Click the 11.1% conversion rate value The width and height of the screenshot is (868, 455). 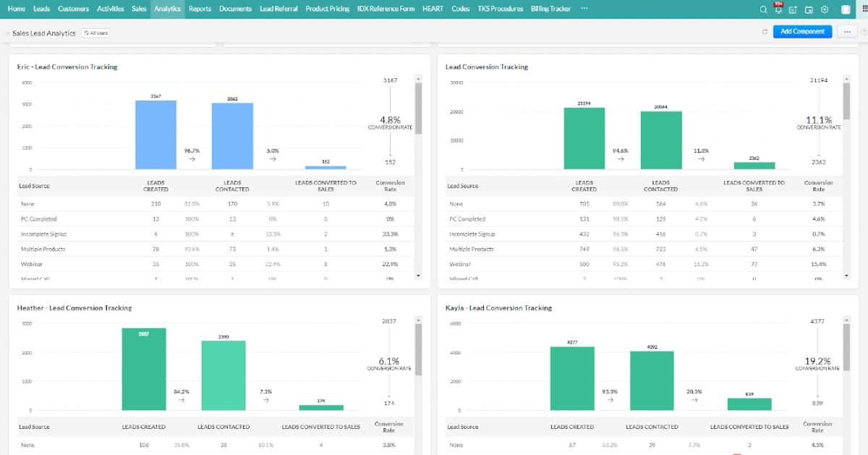[818, 119]
